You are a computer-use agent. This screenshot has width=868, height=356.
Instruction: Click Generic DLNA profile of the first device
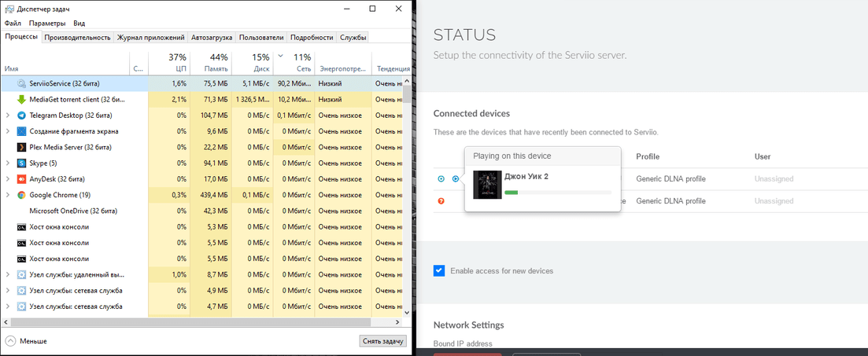coord(671,179)
